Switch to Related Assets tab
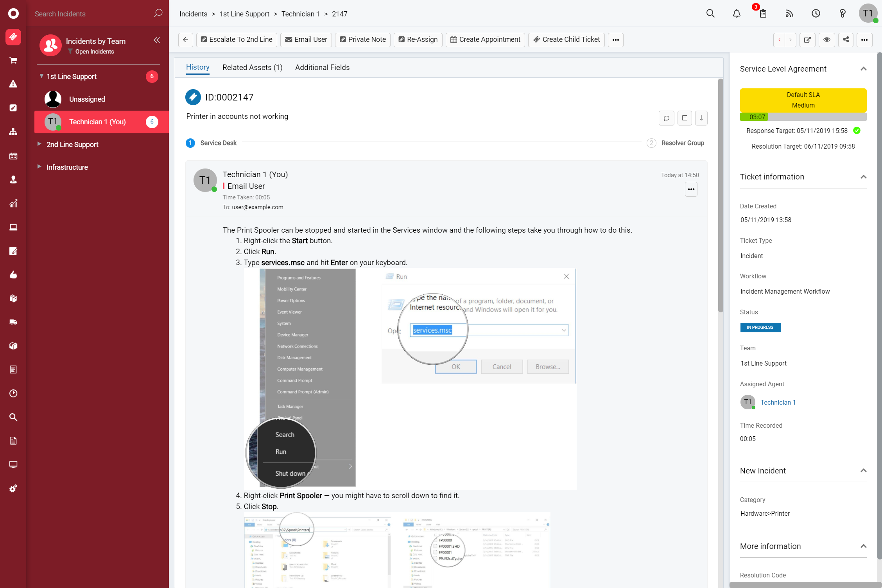The height and width of the screenshot is (588, 882). (x=252, y=67)
